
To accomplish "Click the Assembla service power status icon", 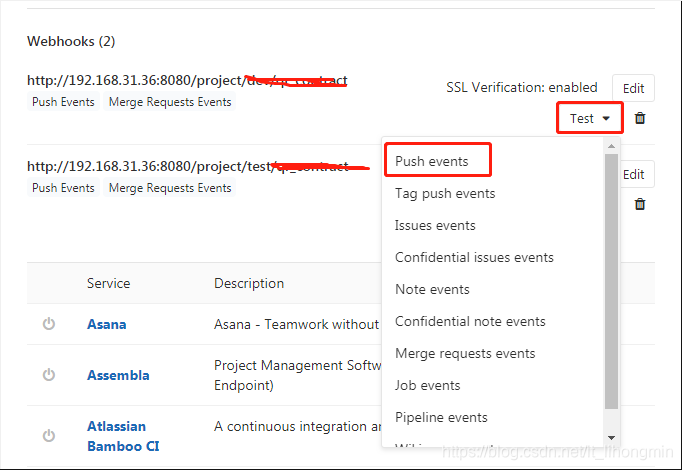I will point(49,375).
